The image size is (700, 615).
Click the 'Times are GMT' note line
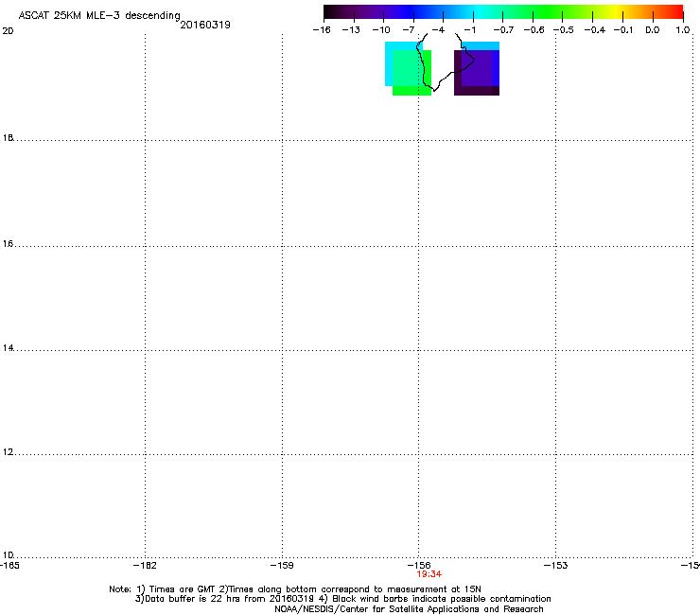[x=295, y=589]
